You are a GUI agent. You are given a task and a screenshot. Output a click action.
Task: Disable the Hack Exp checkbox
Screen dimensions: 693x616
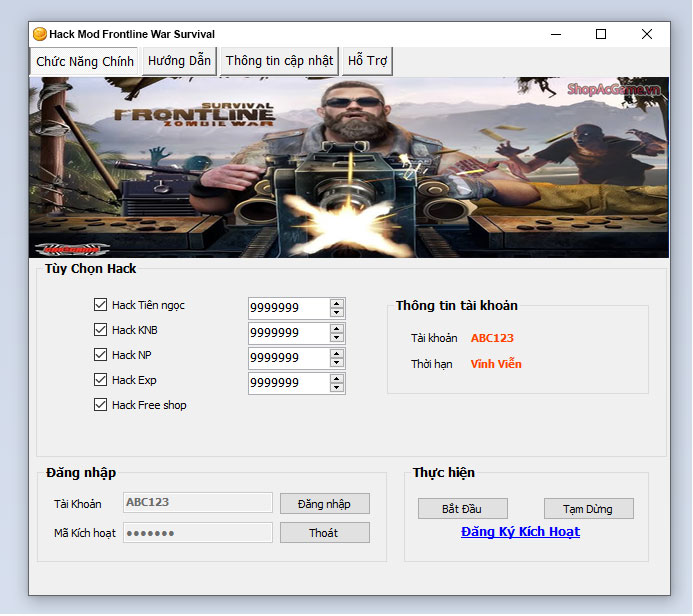coord(100,380)
